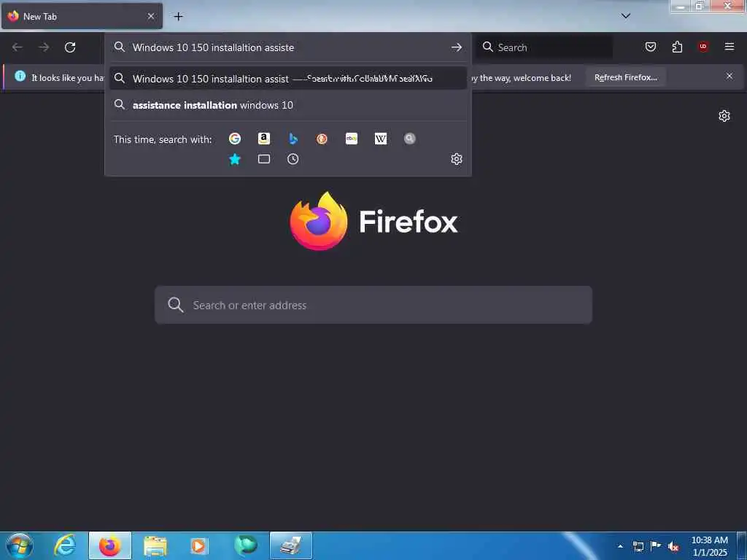Image resolution: width=747 pixels, height=560 pixels.
Task: Open the Windows Start button
Action: click(20, 545)
